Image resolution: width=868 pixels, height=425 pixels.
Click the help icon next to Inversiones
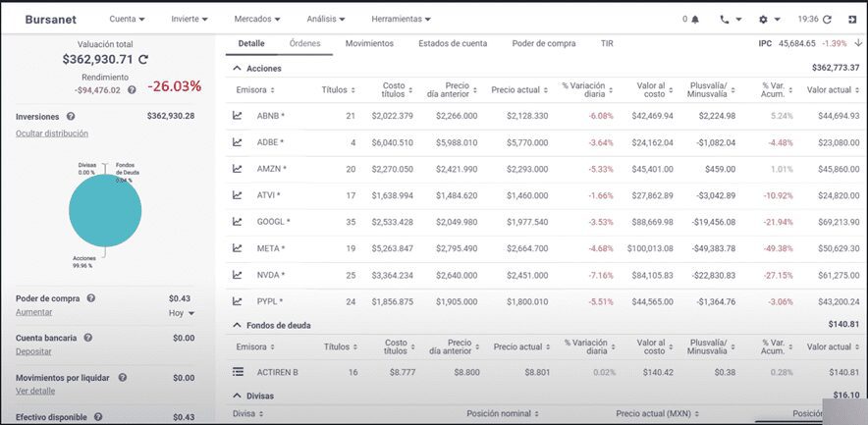point(71,116)
